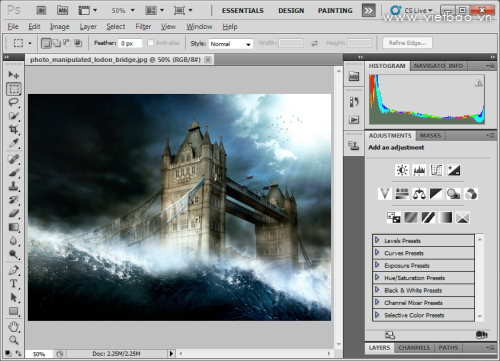
Task: Select the Rectangle shape tool
Action: point(13,311)
